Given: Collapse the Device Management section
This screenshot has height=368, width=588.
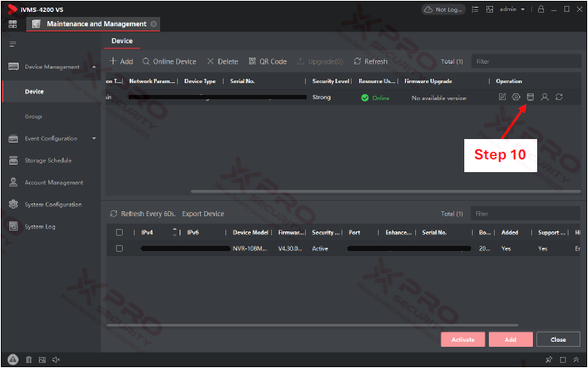Looking at the screenshot, I should click(x=93, y=66).
